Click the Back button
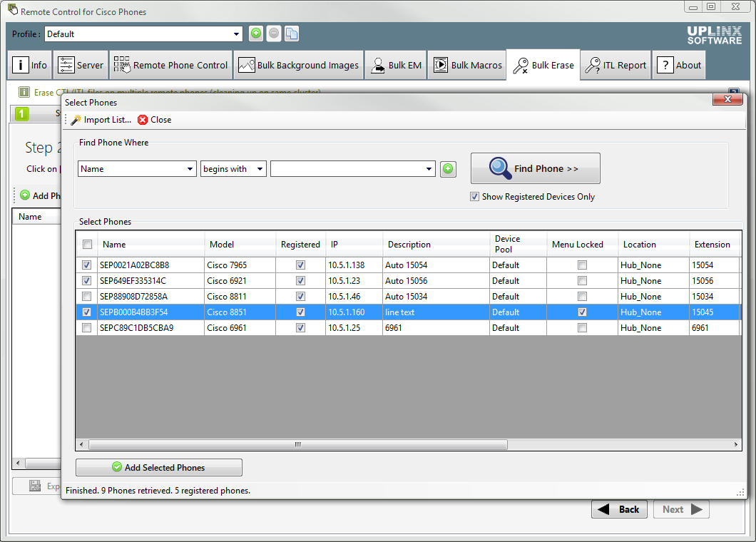This screenshot has height=542, width=756. pos(619,509)
